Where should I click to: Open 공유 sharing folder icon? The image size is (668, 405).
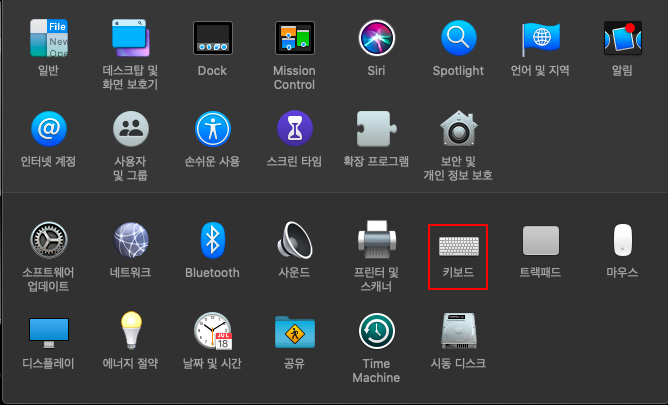tap(294, 332)
